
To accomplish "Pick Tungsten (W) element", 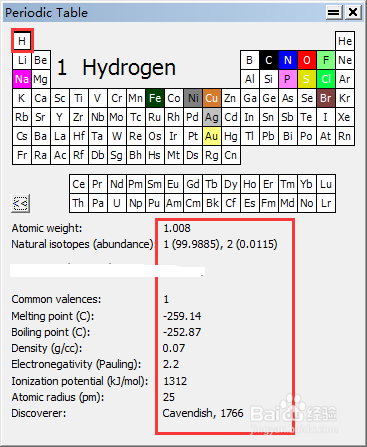I will click(x=117, y=136).
